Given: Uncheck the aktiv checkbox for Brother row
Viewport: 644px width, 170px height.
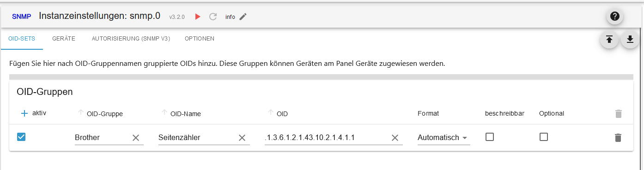Looking at the screenshot, I should 21,137.
